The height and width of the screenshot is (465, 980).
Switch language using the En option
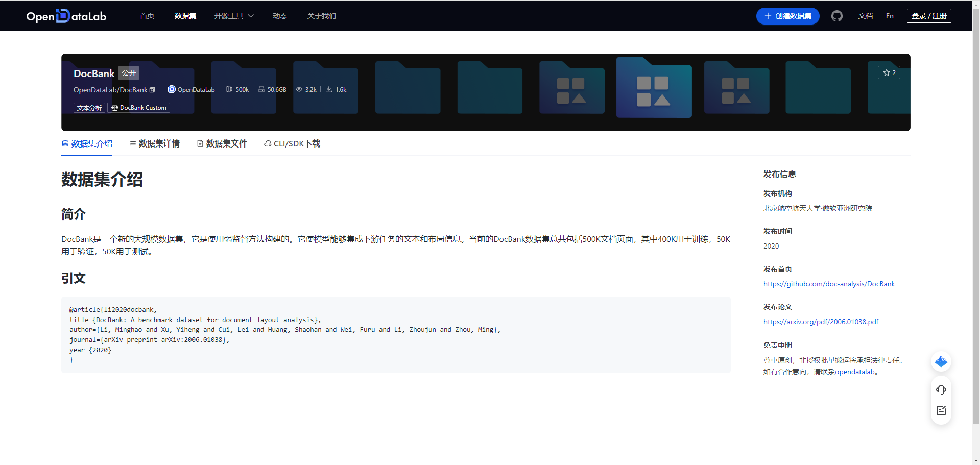[x=890, y=16]
